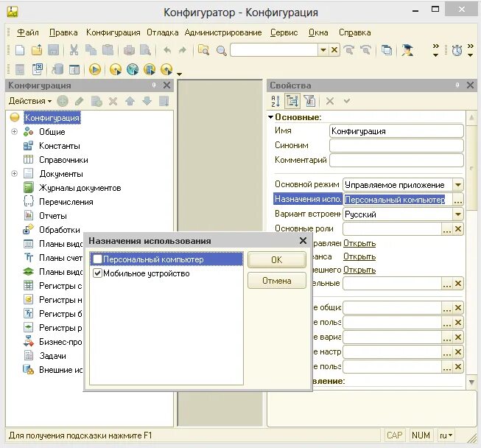Click the Paste clipboard icon
The image size is (481, 448).
[108, 49]
